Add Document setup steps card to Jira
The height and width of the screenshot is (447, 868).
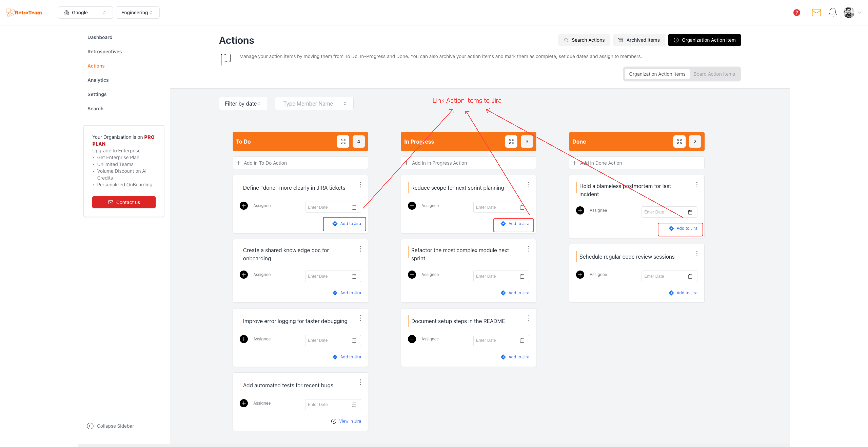pyautogui.click(x=515, y=357)
